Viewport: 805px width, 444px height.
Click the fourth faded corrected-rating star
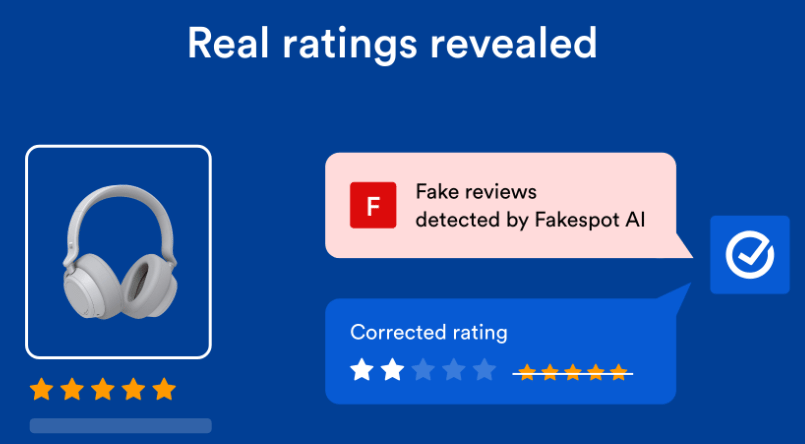(454, 370)
